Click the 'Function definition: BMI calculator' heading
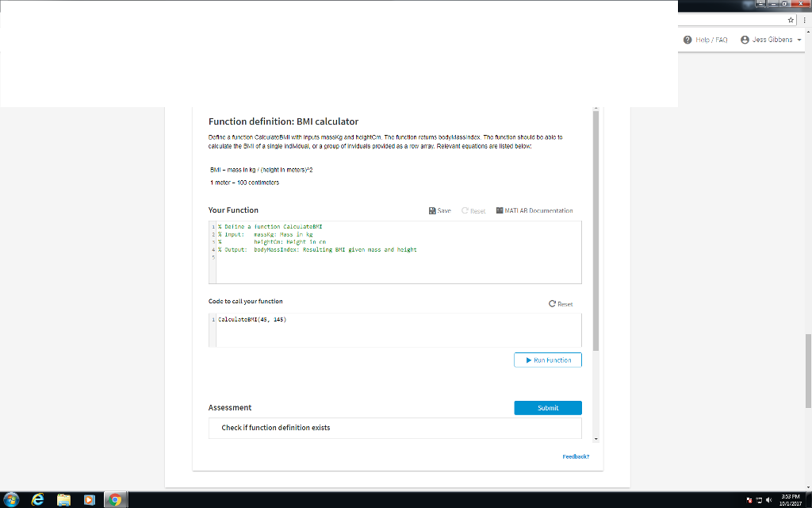Viewport: 812px width, 508px height. (283, 121)
